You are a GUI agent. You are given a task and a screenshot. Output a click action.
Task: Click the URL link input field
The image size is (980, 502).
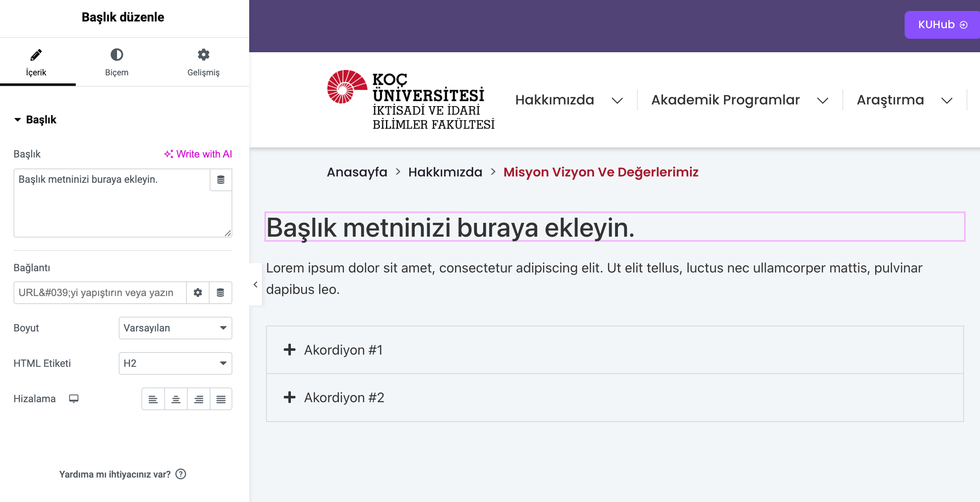[x=100, y=293]
